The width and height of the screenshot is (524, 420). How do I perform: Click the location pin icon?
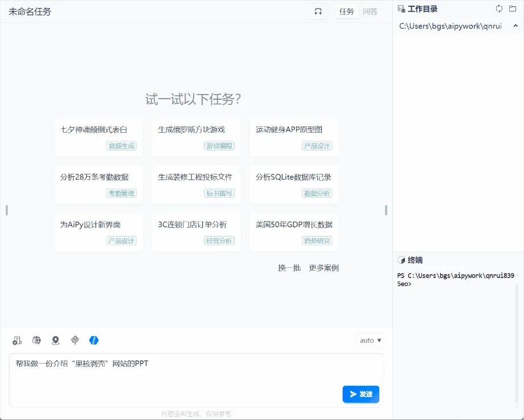[x=55, y=340]
